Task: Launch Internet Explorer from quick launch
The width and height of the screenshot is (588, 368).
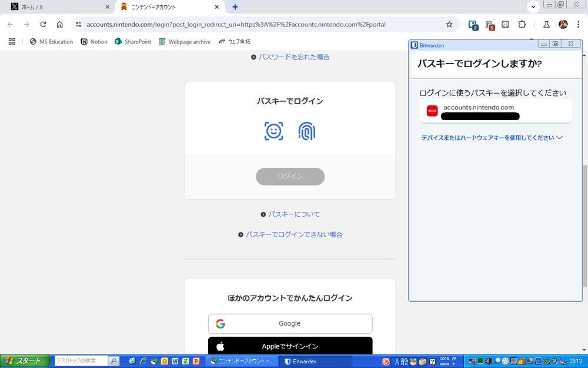Action: pyautogui.click(x=143, y=362)
